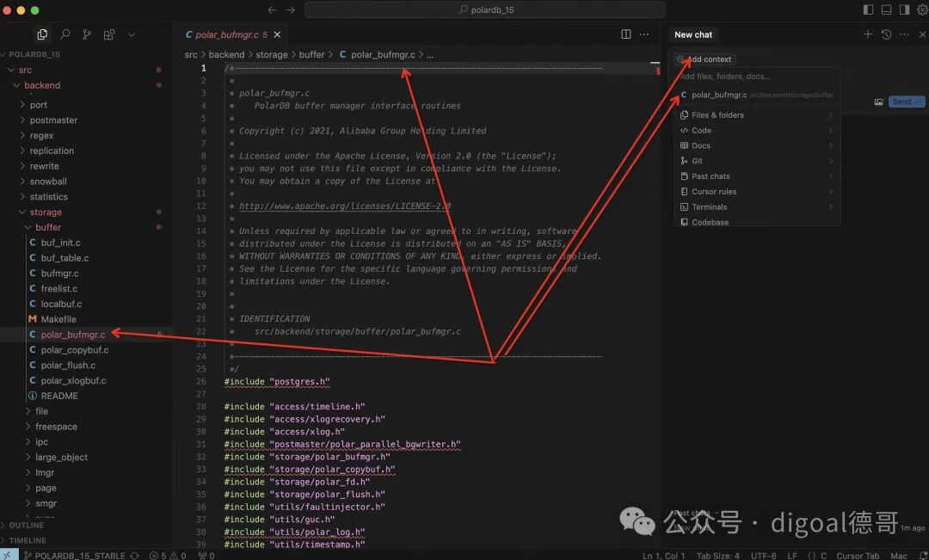Focus the Add files, folders, docs field
Image resolution: width=929 pixels, height=560 pixels.
point(757,77)
